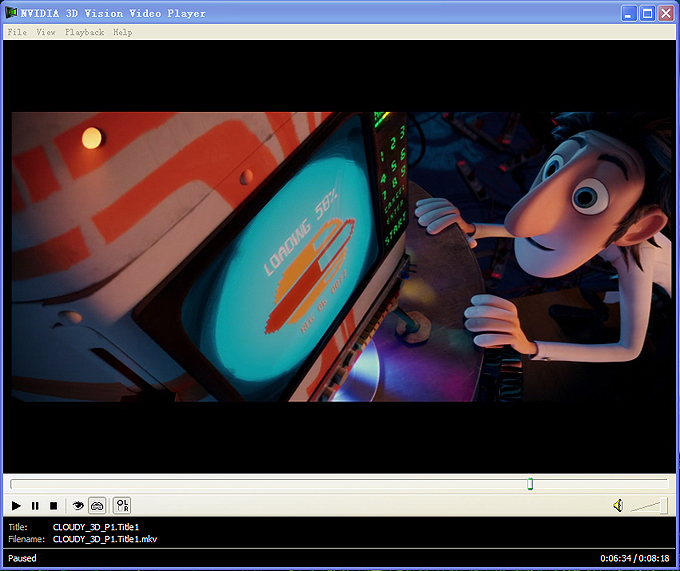Adjust the volume slider
This screenshot has height=571, width=680.
(649, 506)
